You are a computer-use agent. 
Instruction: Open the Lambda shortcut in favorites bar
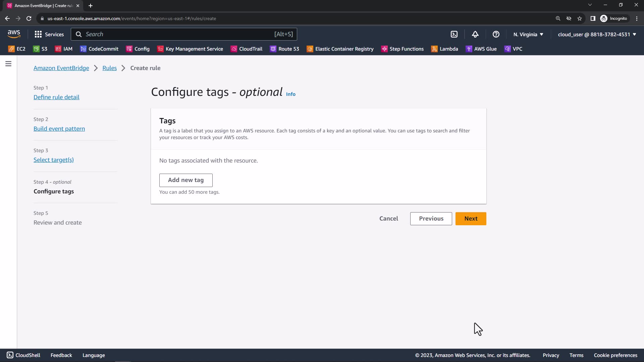[x=444, y=49]
